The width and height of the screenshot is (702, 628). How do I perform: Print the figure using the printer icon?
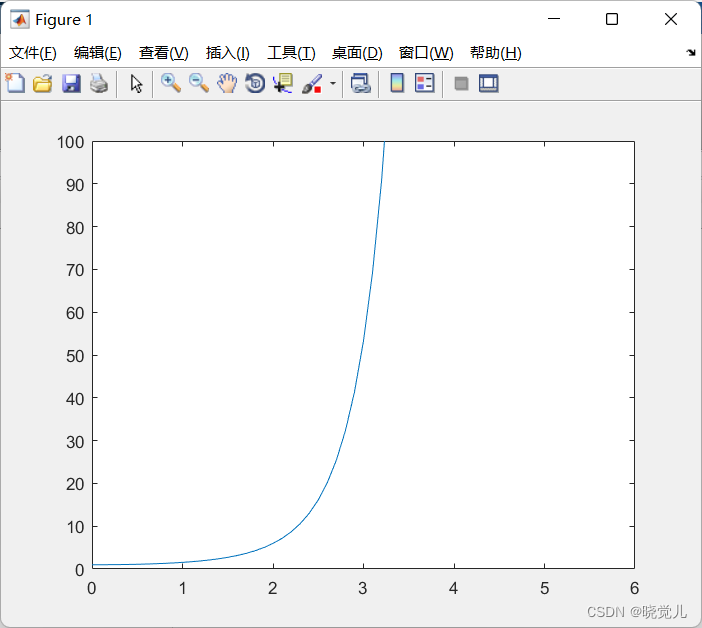tap(99, 84)
